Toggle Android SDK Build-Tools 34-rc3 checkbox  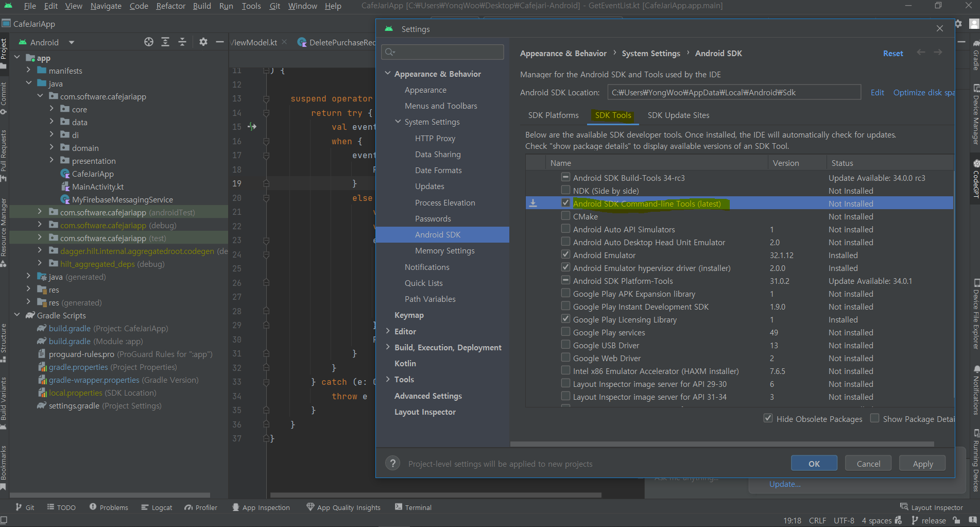565,177
